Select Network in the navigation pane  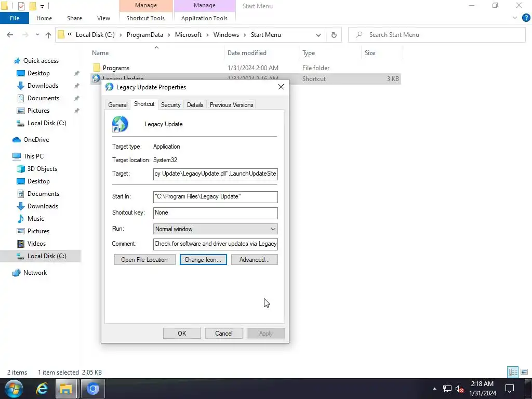coord(35,272)
